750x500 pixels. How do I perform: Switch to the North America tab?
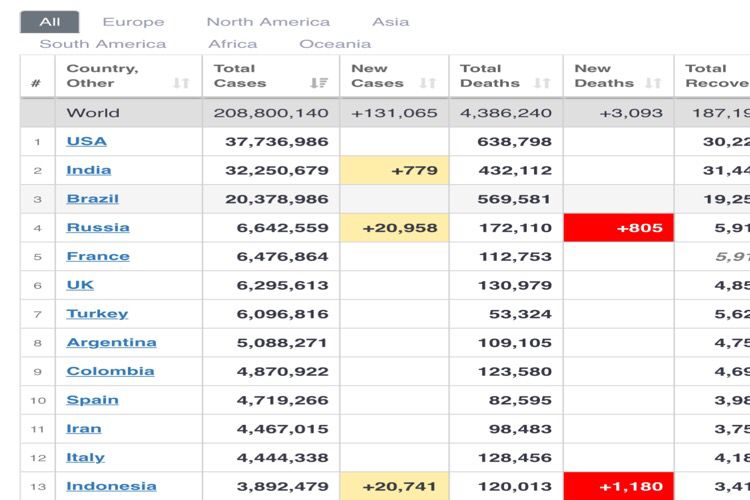pyautogui.click(x=268, y=22)
